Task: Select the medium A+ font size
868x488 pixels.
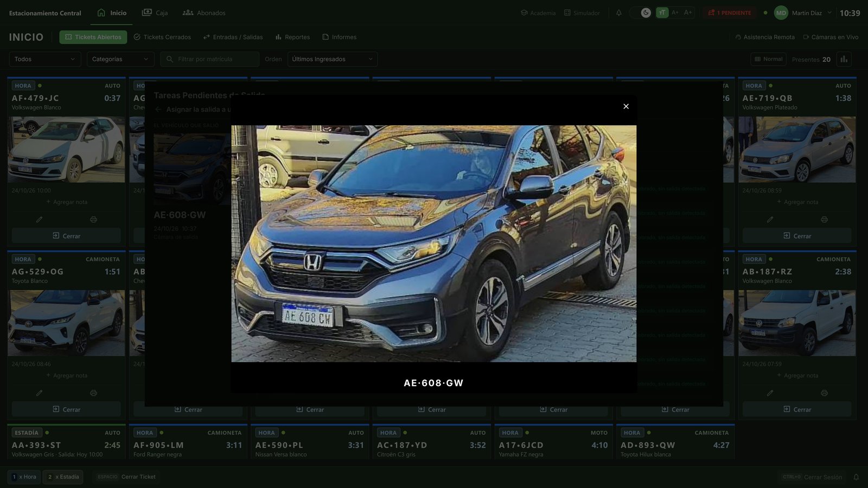Action: [675, 12]
